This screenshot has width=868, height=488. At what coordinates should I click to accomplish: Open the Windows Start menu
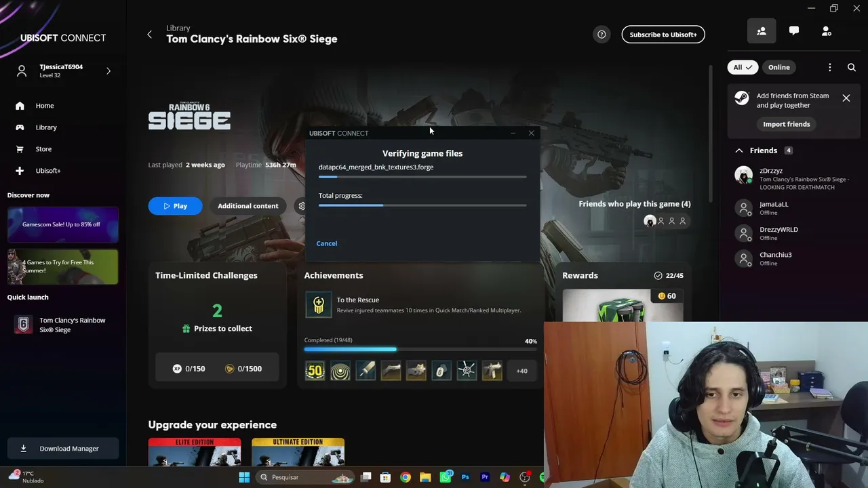point(244,477)
